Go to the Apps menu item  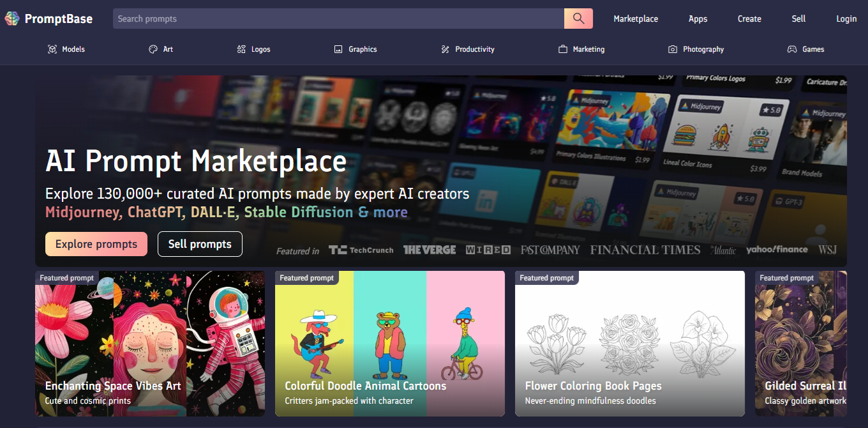click(698, 19)
